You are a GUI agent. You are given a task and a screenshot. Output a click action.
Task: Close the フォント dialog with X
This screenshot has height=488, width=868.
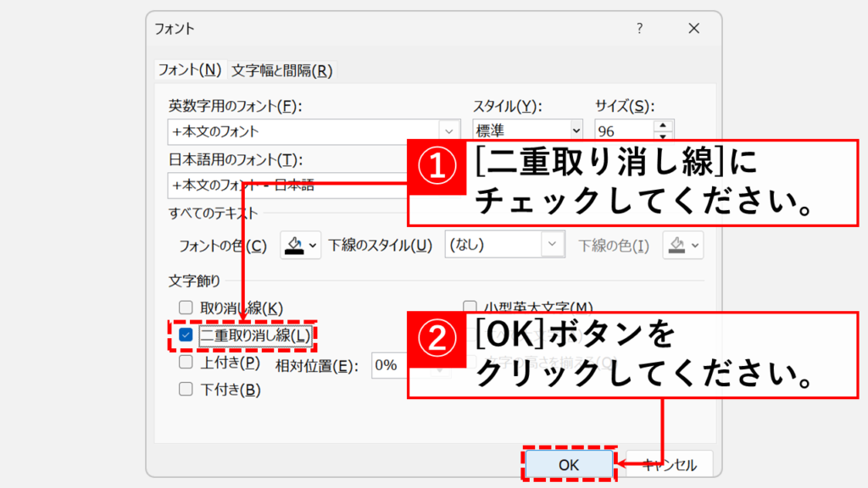point(693,29)
